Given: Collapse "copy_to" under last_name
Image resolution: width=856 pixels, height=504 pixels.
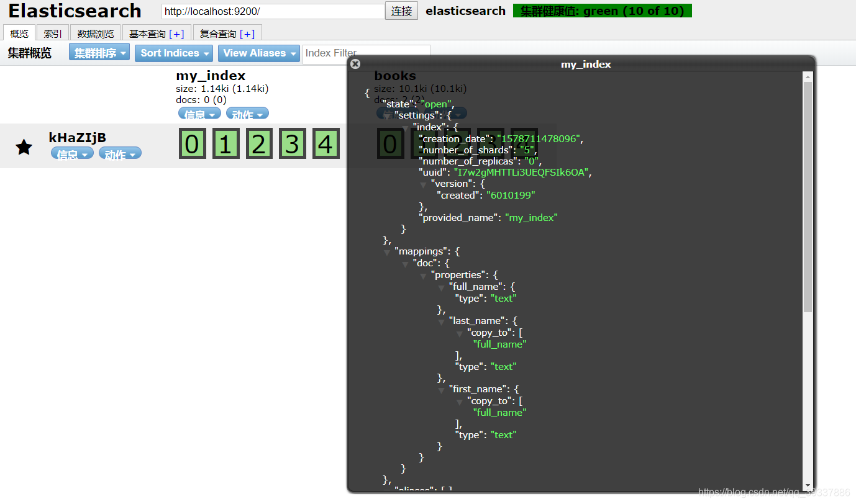Looking at the screenshot, I should (x=460, y=333).
